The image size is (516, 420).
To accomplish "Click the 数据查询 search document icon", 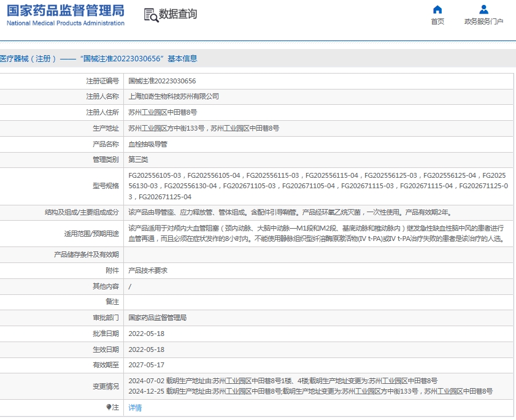I will point(151,15).
